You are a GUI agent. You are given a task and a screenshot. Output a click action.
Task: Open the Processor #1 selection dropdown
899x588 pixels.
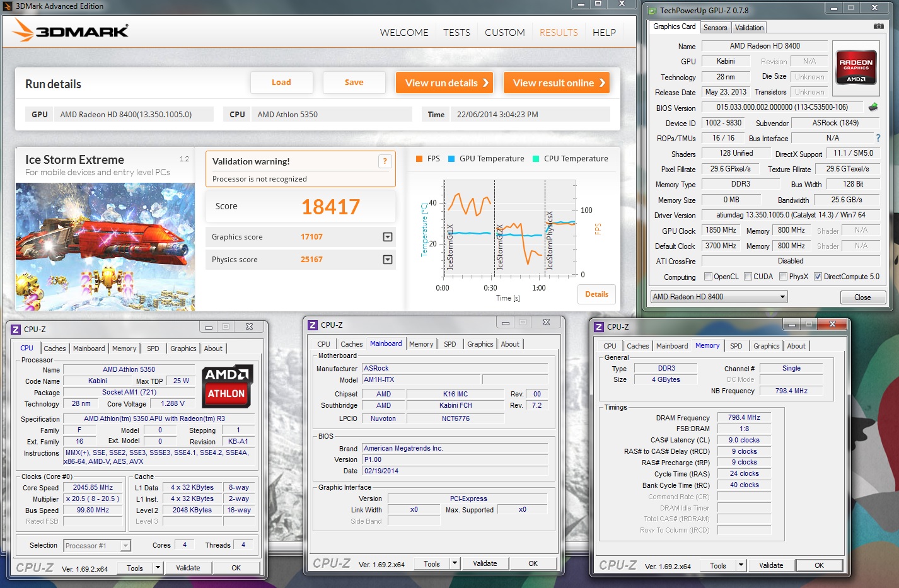pyautogui.click(x=97, y=546)
